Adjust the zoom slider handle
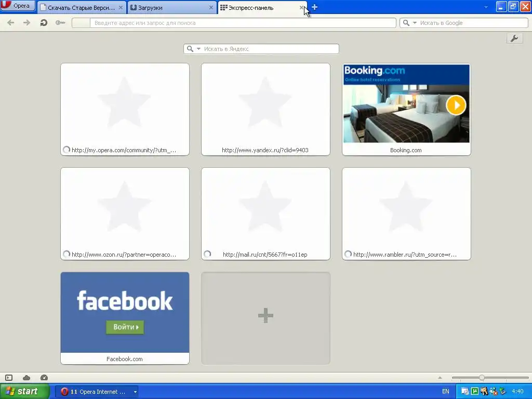The height and width of the screenshot is (399, 532). pyautogui.click(x=482, y=378)
